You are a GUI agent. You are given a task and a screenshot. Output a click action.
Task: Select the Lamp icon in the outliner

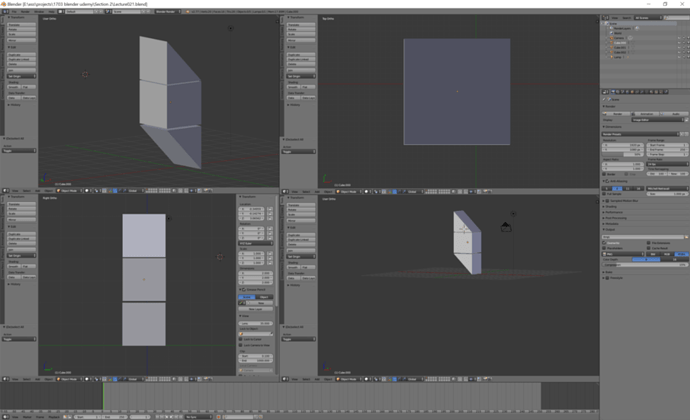tap(611, 57)
